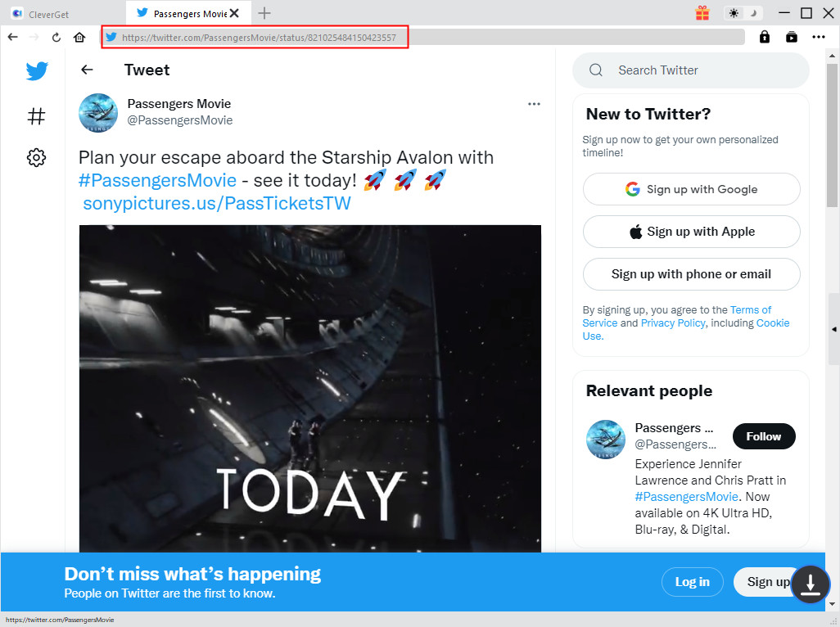Click the padlock icon in toolbar

click(765, 37)
